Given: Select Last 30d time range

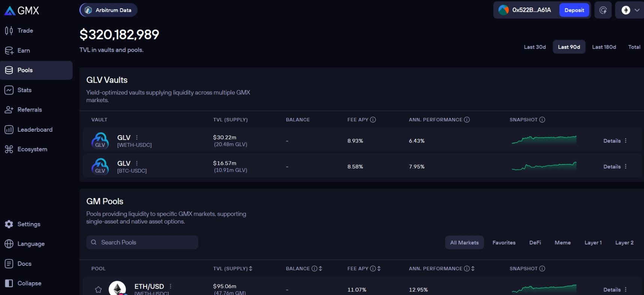Looking at the screenshot, I should click(x=535, y=47).
